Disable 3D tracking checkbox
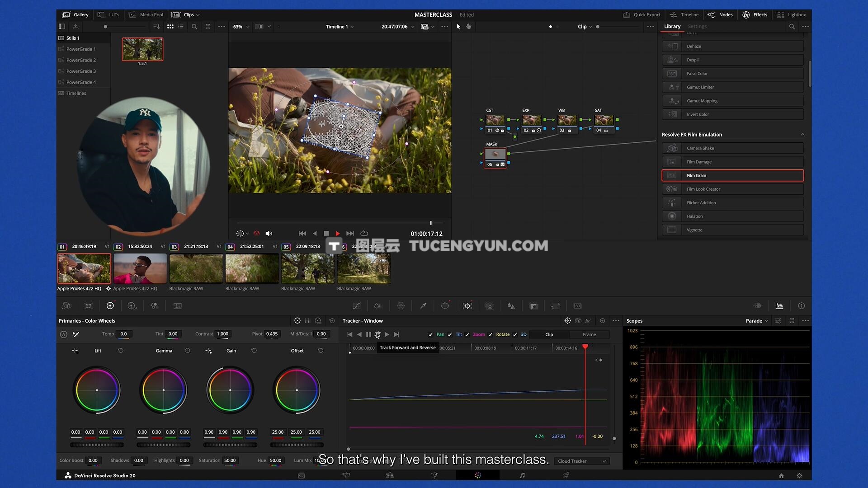This screenshot has width=868, height=488. pos(515,335)
